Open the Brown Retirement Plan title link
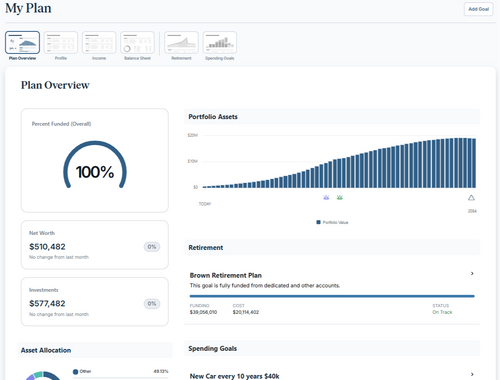 tap(226, 275)
